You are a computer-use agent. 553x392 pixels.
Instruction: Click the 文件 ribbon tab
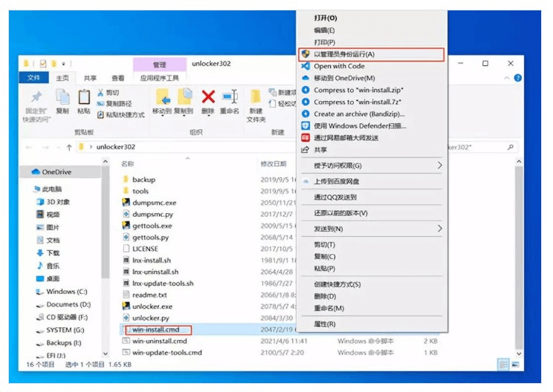[33, 77]
